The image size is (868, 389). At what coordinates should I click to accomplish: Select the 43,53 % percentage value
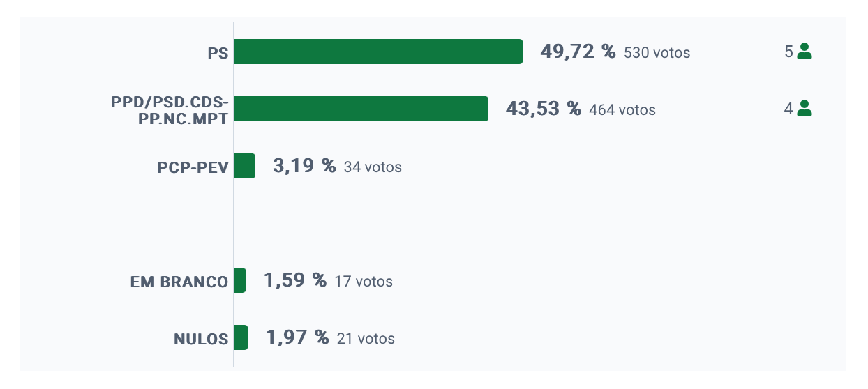pos(543,109)
